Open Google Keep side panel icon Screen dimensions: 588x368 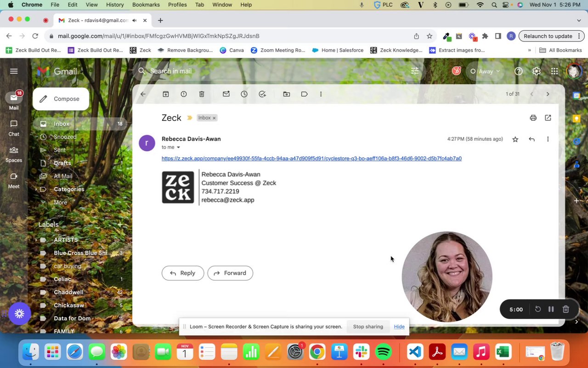(577, 118)
